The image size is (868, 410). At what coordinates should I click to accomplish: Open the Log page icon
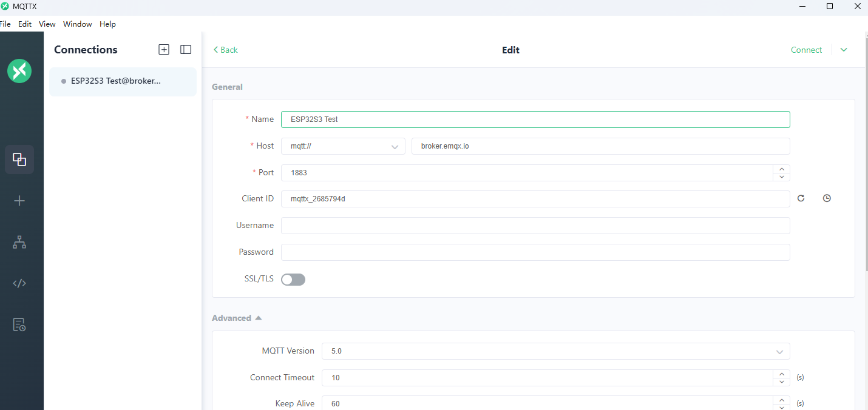pyautogui.click(x=19, y=324)
